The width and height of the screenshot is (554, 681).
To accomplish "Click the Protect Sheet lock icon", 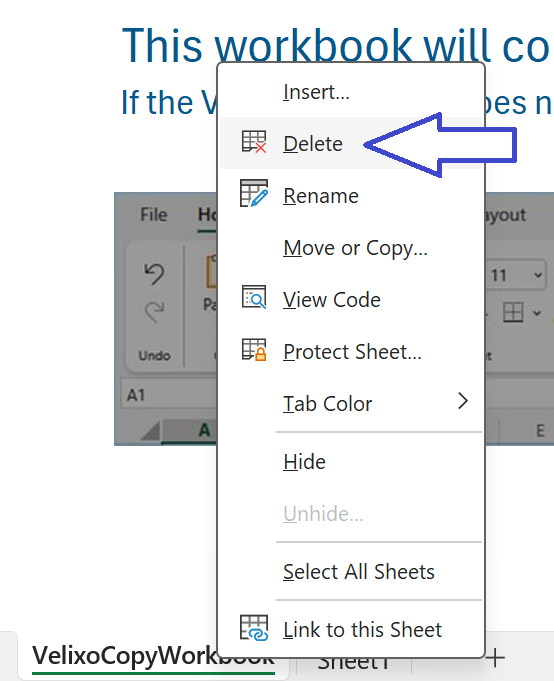I will pos(254,350).
